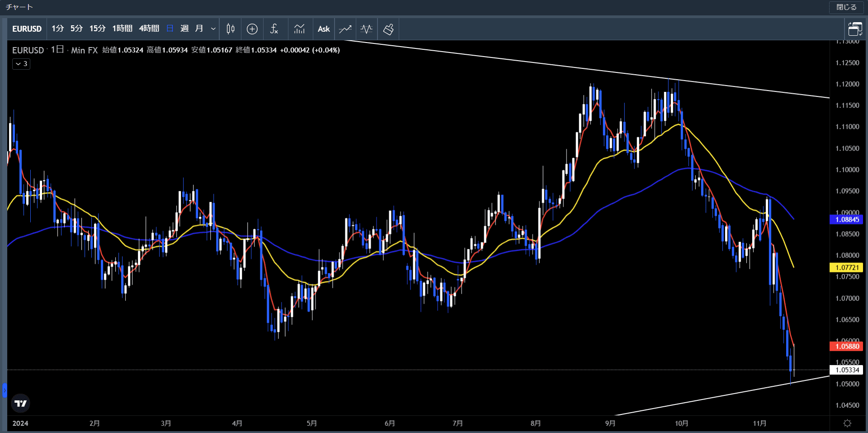This screenshot has height=433, width=868.
Task: Click the 5月 label on time axis
Action: coord(311,423)
